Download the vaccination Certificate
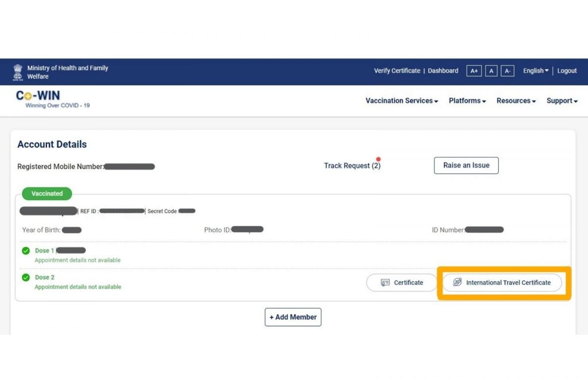Image resolution: width=588 pixels, height=392 pixels. 402,283
